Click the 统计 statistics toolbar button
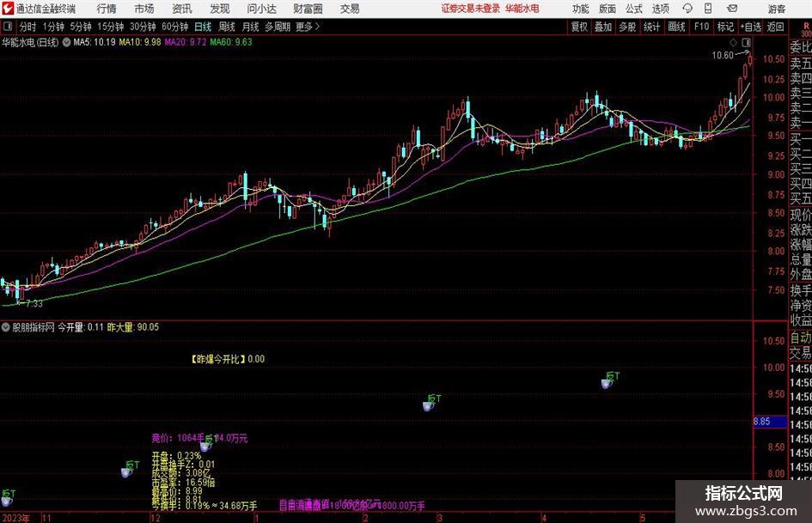This screenshot has width=812, height=523. click(651, 27)
